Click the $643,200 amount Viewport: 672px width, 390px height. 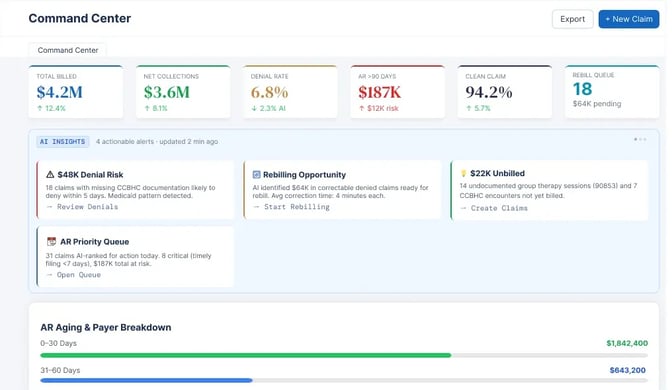[x=627, y=370]
